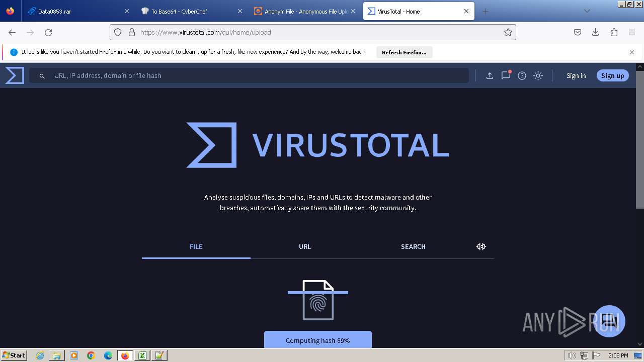Screen dimensions: 644x362
Task: Open Microsoft Edge from the taskbar
Action: click(108, 355)
